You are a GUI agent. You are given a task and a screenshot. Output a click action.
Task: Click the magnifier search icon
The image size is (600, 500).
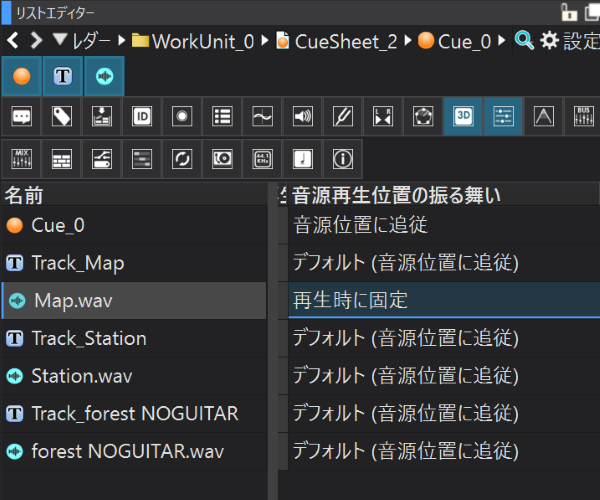coord(524,40)
